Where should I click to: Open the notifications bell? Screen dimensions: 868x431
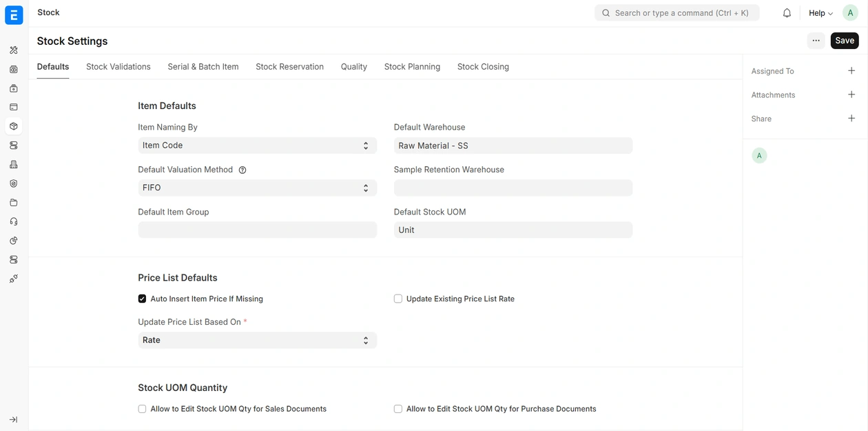coord(787,13)
